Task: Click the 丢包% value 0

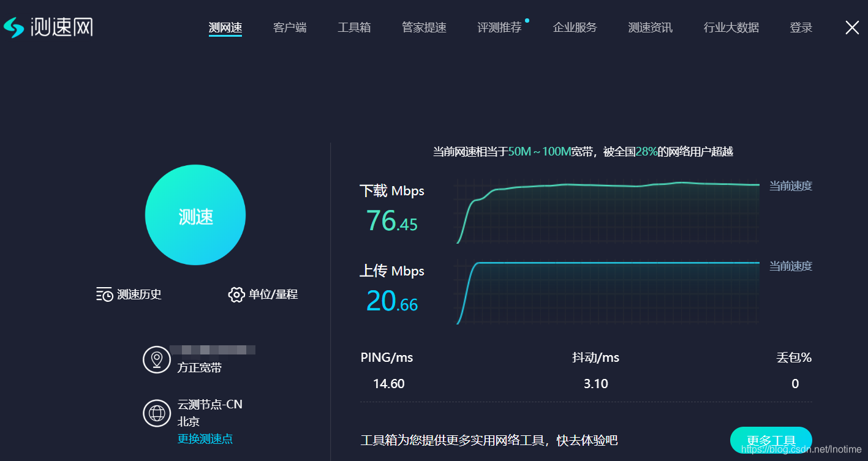Action: [x=795, y=384]
